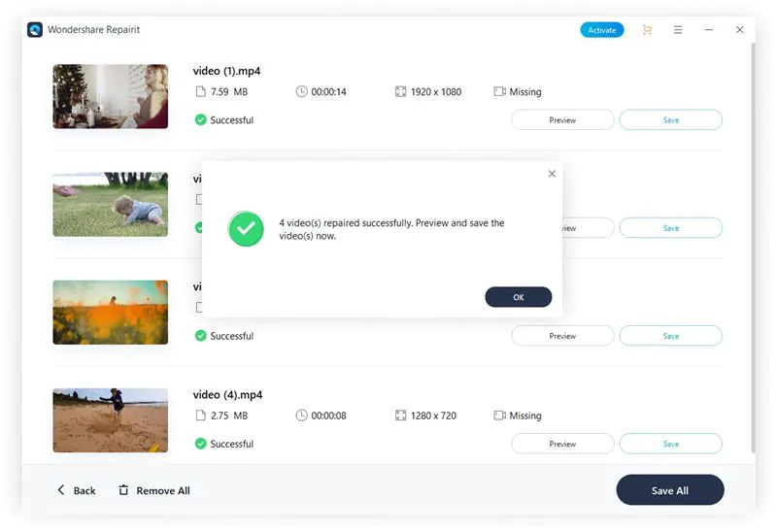Click Remove All trash icon

pos(123,490)
